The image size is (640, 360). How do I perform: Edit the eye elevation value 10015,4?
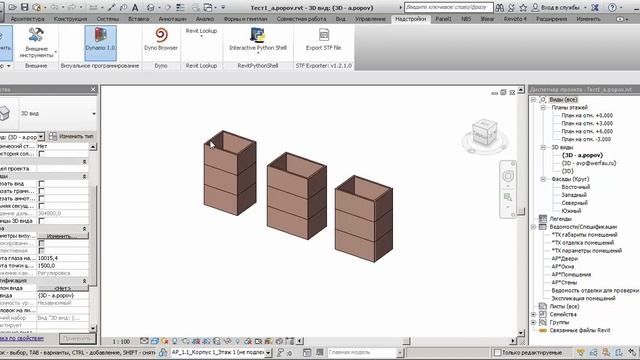pyautogui.click(x=62, y=258)
